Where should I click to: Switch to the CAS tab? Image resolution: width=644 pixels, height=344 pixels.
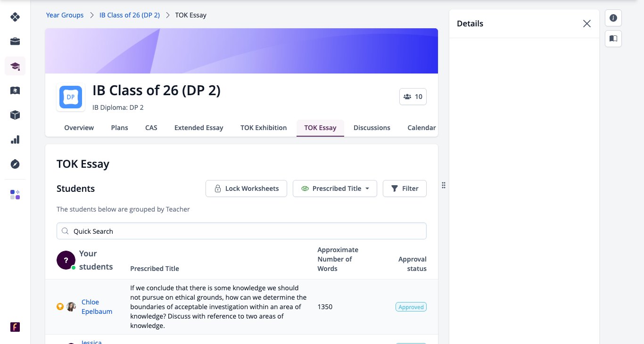151,128
